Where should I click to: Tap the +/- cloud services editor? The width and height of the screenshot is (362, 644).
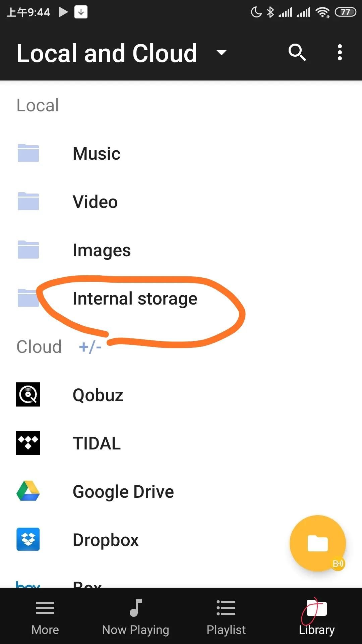click(x=90, y=347)
